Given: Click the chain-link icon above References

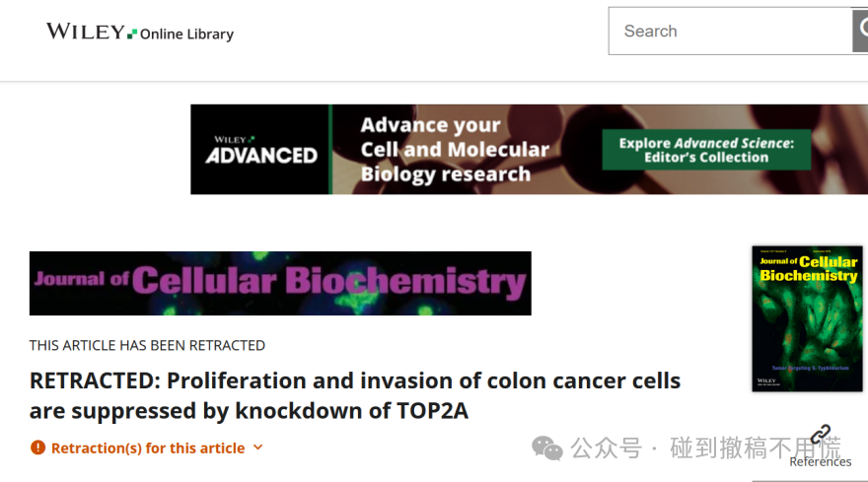Looking at the screenshot, I should pyautogui.click(x=821, y=435).
